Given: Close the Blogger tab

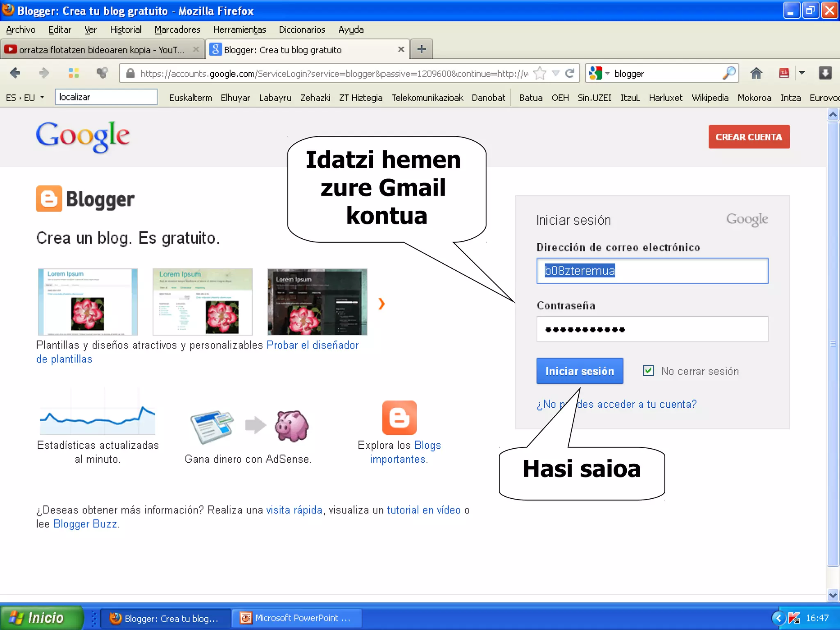Looking at the screenshot, I should pos(401,49).
